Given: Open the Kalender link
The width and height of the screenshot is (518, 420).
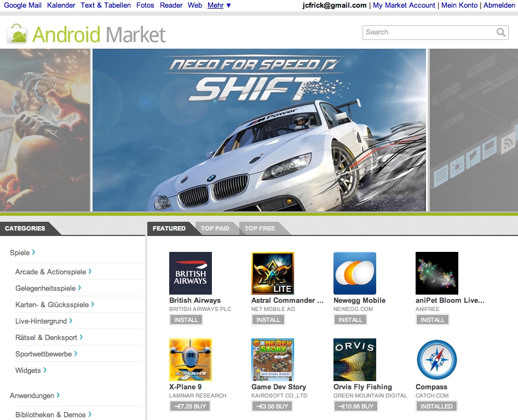Looking at the screenshot, I should pyautogui.click(x=61, y=5).
